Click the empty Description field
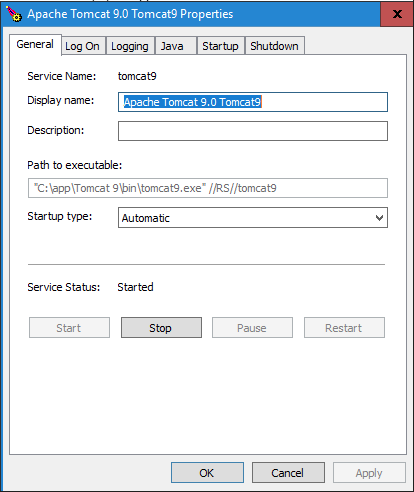Viewport: 414px width, 492px height. [253, 131]
